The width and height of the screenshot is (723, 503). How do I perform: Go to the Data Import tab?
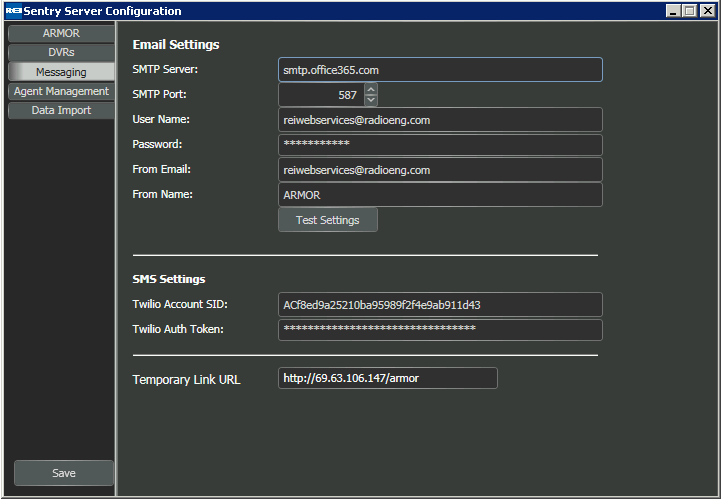tap(61, 110)
